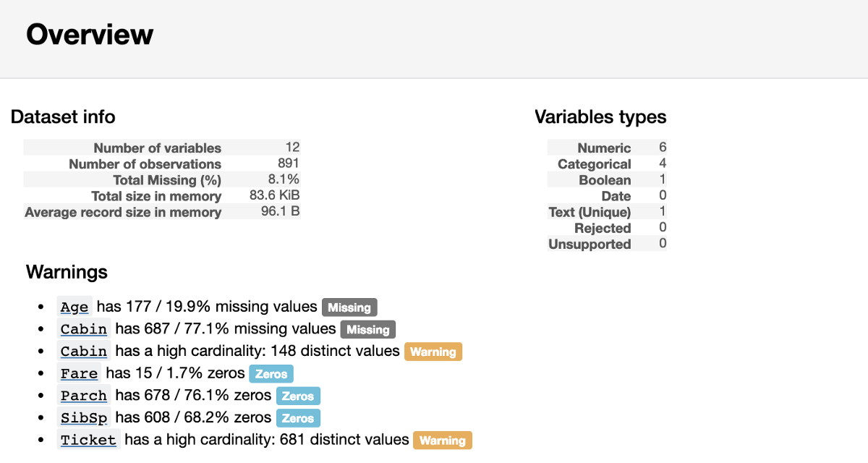868x463 pixels.
Task: Click the Zeros badge next to Parch
Action: 298,396
